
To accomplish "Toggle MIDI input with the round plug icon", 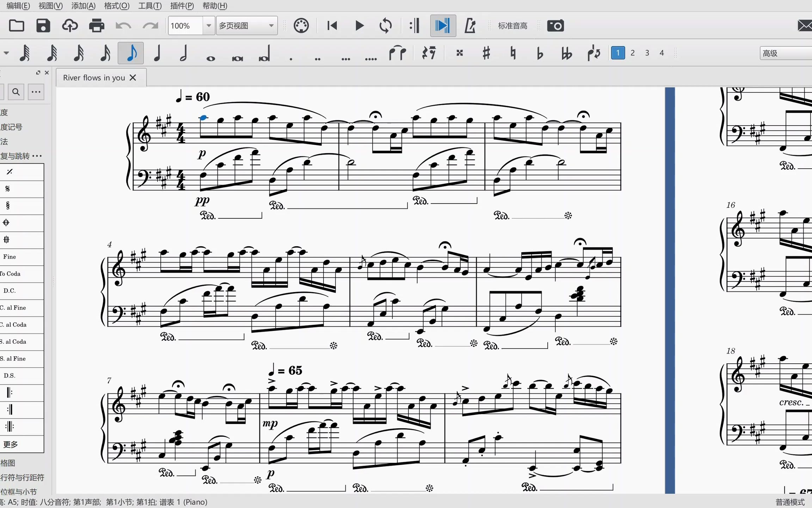I will click(301, 26).
